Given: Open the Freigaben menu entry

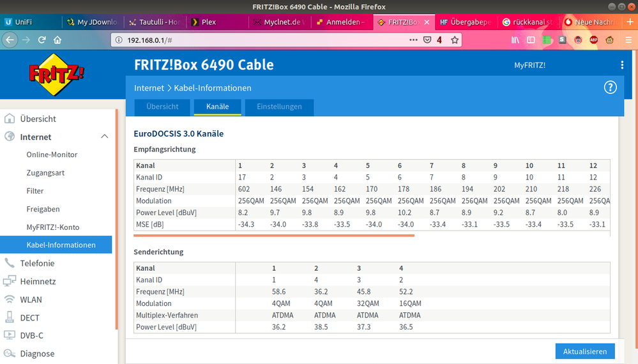Looking at the screenshot, I should point(43,209).
